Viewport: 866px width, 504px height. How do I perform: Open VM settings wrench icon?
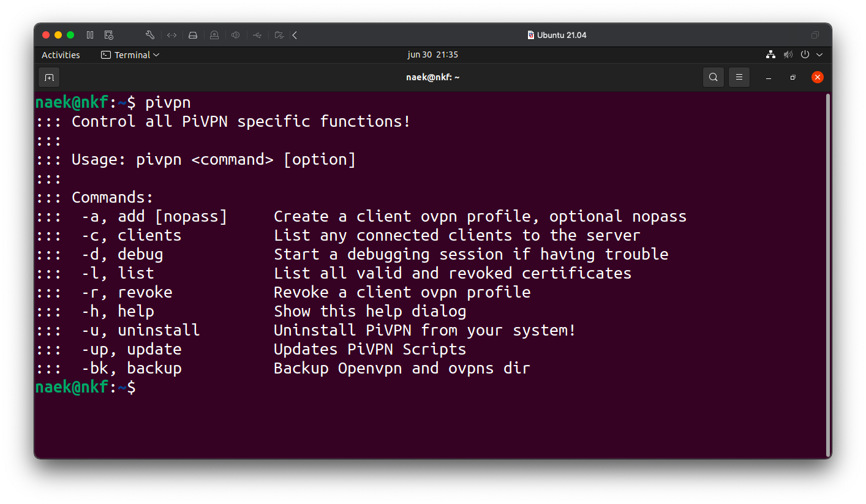149,35
